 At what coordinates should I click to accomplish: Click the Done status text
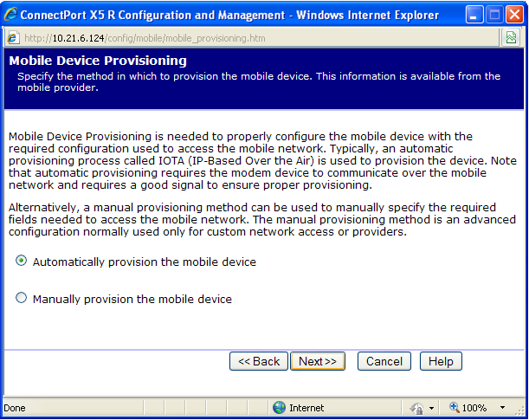(x=15, y=408)
